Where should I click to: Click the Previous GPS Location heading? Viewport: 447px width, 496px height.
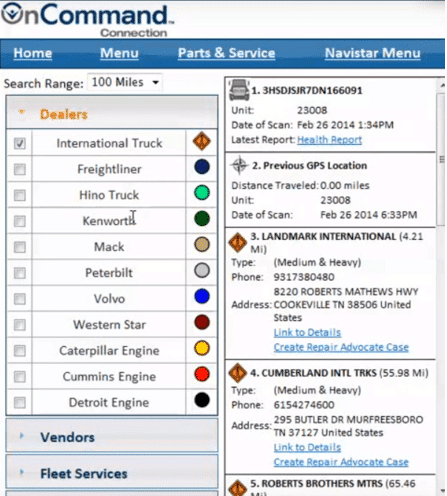(x=309, y=166)
